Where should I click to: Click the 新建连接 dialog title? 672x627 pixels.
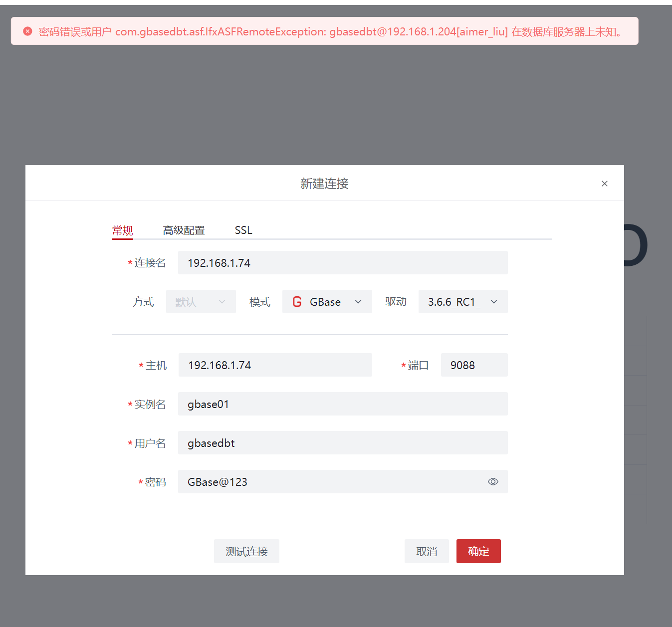(x=324, y=184)
